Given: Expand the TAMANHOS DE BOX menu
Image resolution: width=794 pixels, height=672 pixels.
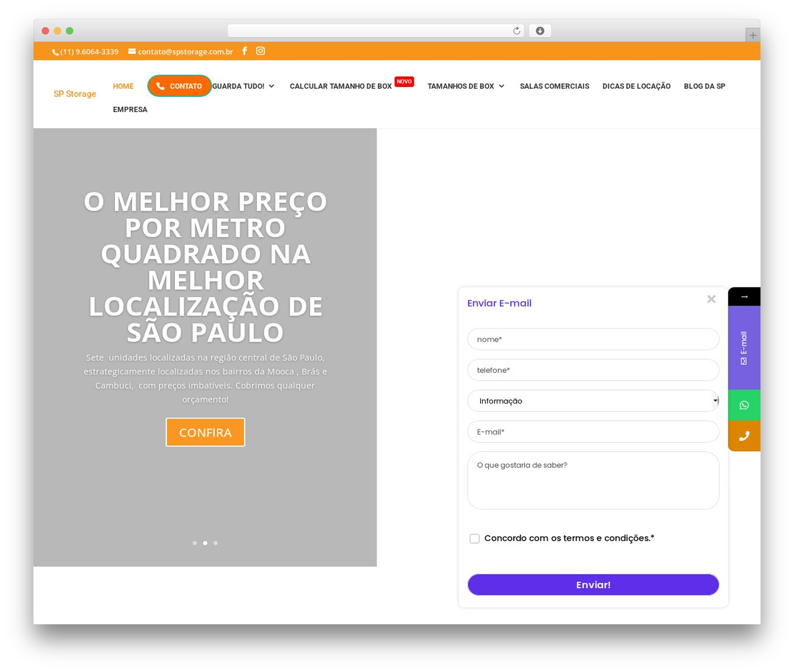Looking at the screenshot, I should click(466, 86).
